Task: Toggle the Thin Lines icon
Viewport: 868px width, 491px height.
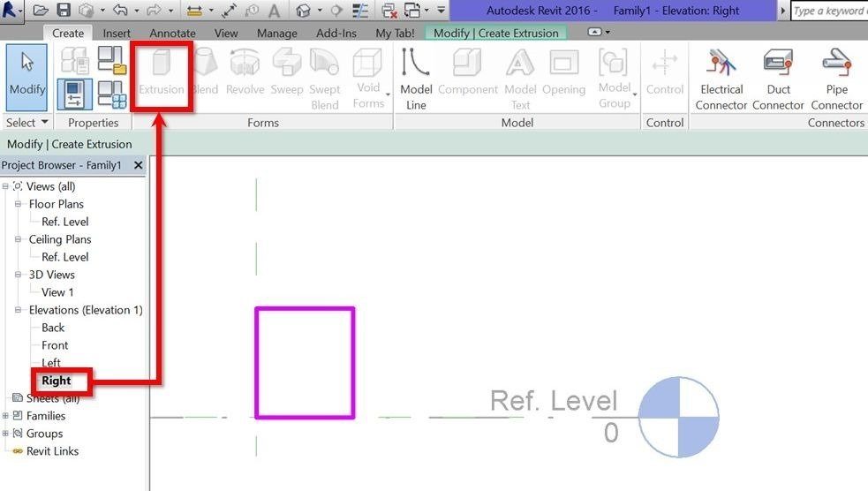Action: point(360,11)
